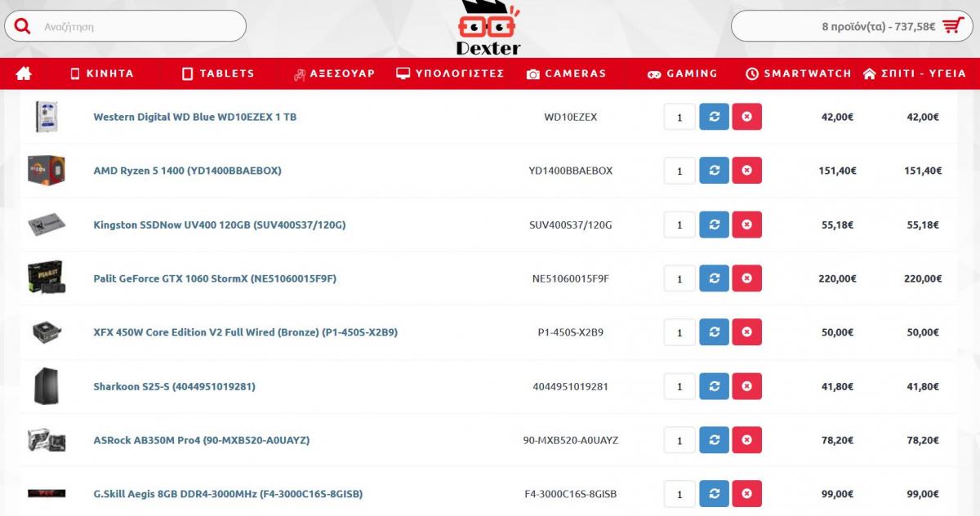980x516 pixels.
Task: Open the ΑΞΕΣΟΥΑΡ menu
Action: 335,73
